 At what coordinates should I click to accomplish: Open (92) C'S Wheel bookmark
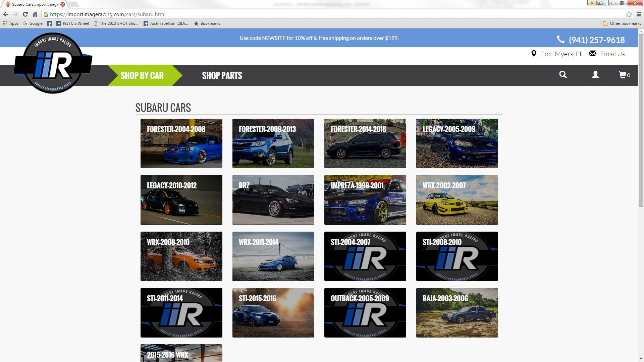[x=73, y=23]
